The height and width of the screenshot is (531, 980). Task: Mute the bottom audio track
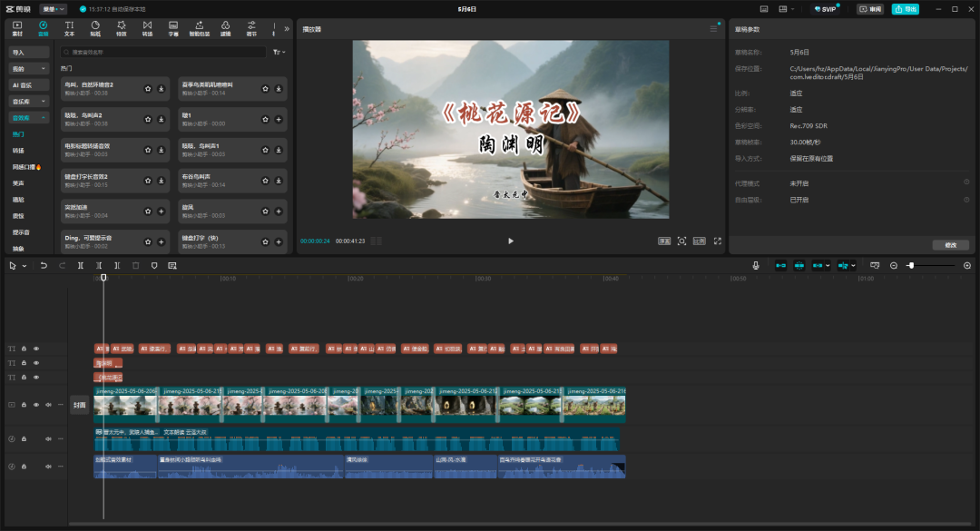pos(48,467)
